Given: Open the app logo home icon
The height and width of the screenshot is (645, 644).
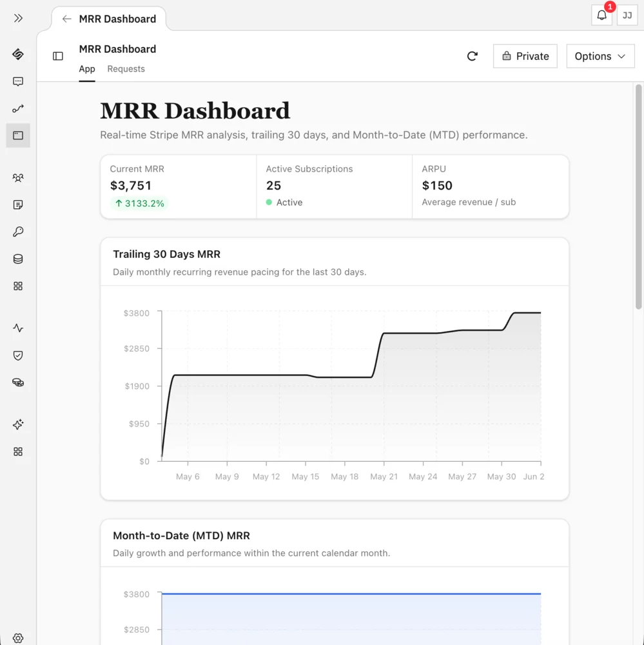Looking at the screenshot, I should point(18,54).
